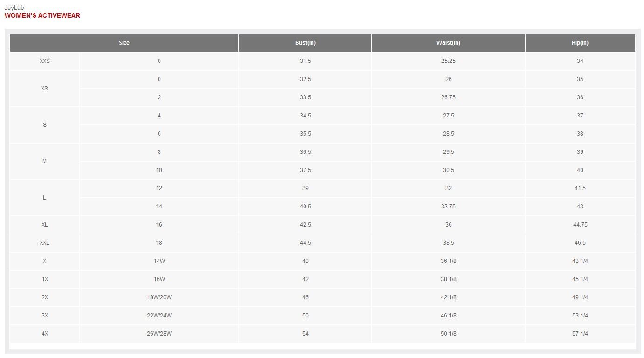This screenshot has width=644, height=358.
Task: Click the 14W size cell
Action: click(x=159, y=261)
